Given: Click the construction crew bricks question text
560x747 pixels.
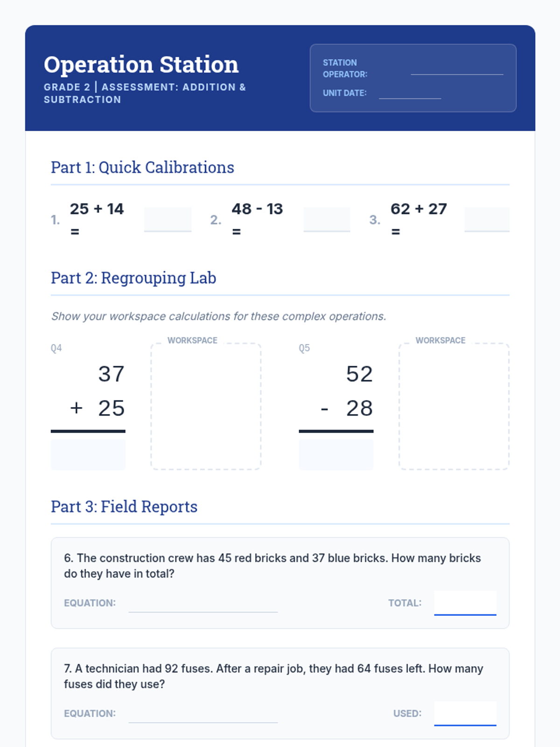Looking at the screenshot, I should (x=273, y=566).
